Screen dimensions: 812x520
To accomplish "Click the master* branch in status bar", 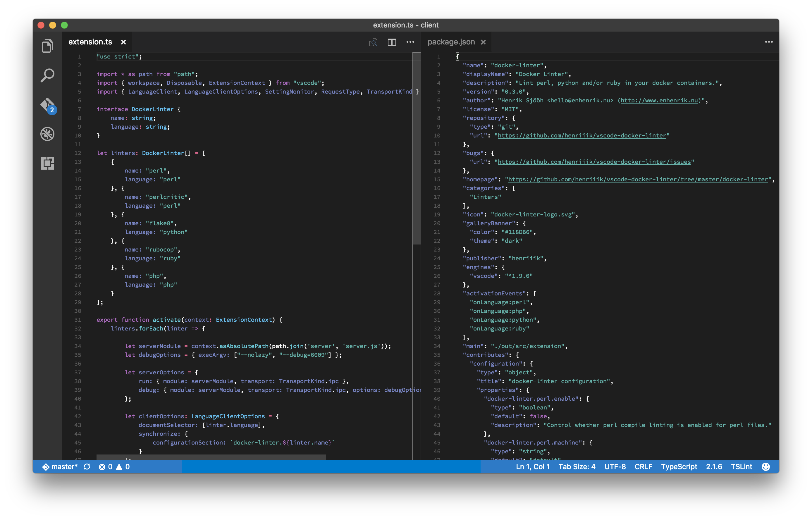I will [x=60, y=467].
